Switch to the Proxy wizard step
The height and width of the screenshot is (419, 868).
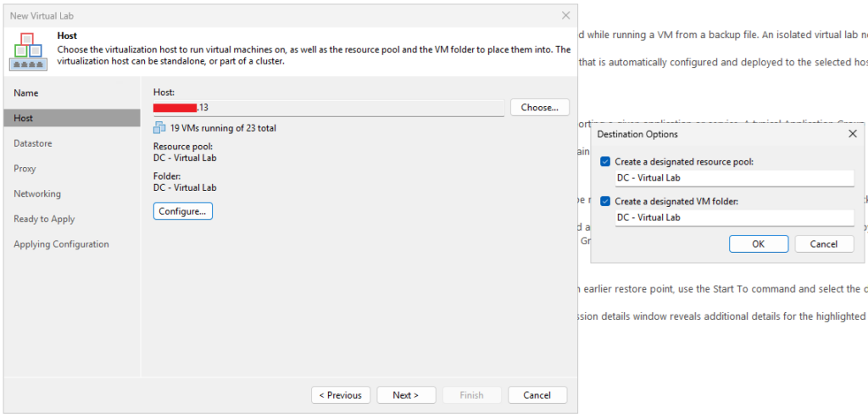point(25,169)
